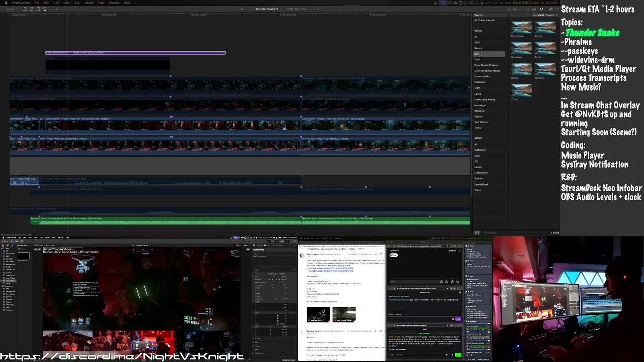This screenshot has height=362, width=644.
Task: Select the Directional blur effect thumbnail
Action: (x=521, y=28)
